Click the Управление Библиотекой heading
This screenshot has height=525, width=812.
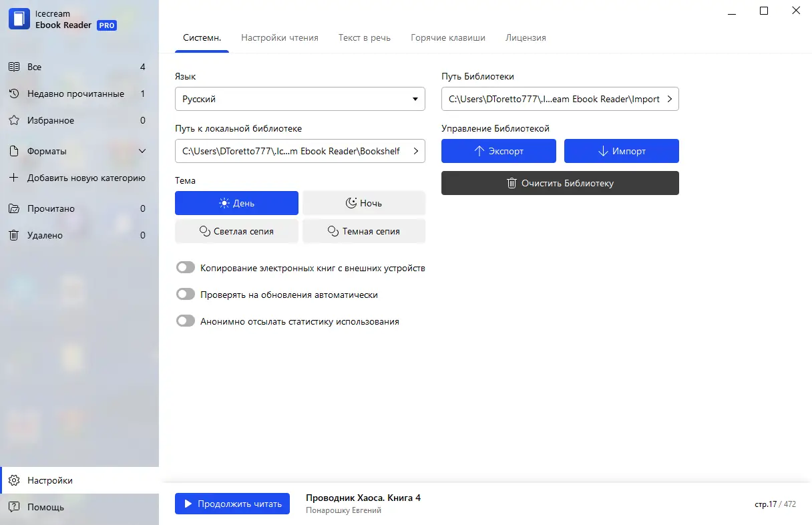point(495,128)
